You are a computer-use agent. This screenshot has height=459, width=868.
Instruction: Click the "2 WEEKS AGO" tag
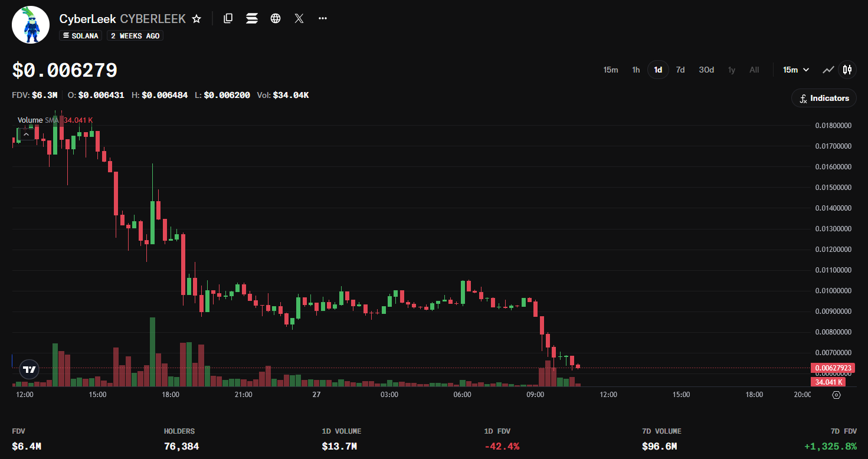[135, 35]
